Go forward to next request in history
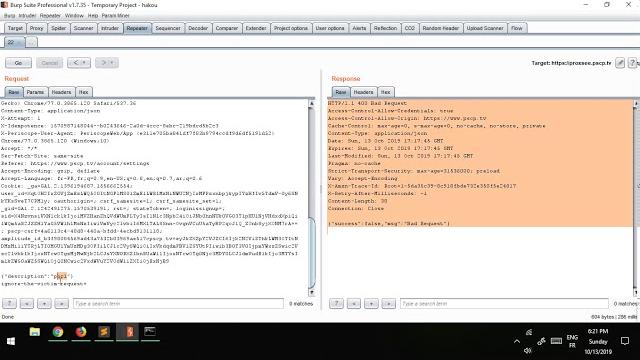Image resolution: width=640 pixels, height=360 pixels. pyautogui.click(x=107, y=63)
